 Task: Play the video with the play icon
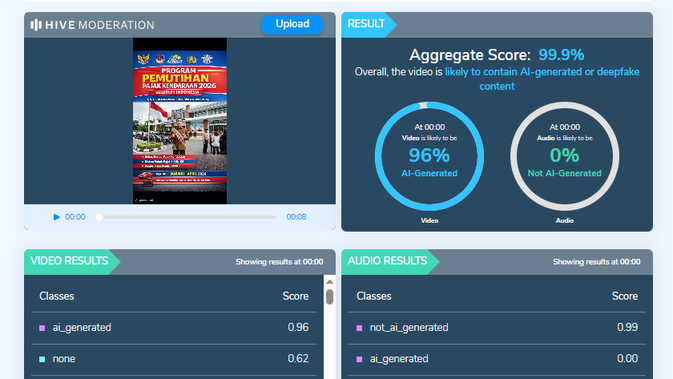56,217
